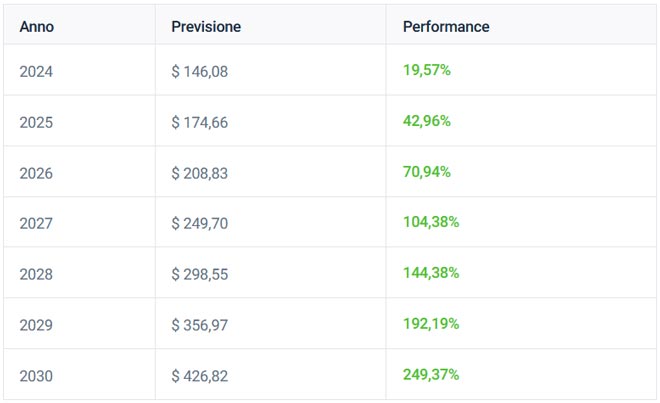
Task: Select the 42,96% performance cell
Action: click(427, 121)
